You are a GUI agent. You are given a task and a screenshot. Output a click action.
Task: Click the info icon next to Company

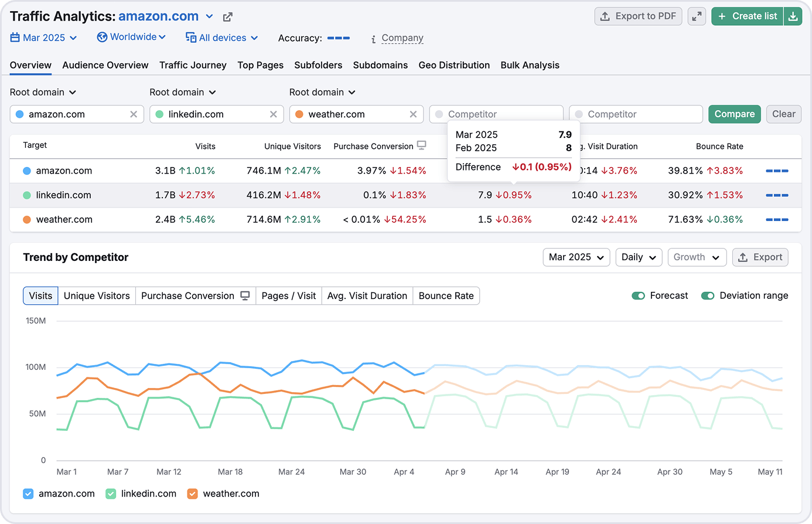373,38
